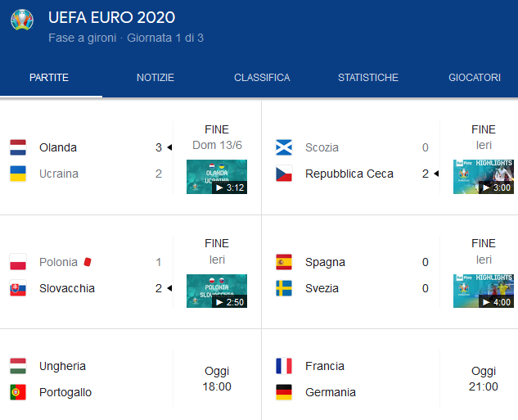Go to the Giocatori tab
Screen dimensions: 518x420
[x=475, y=78]
